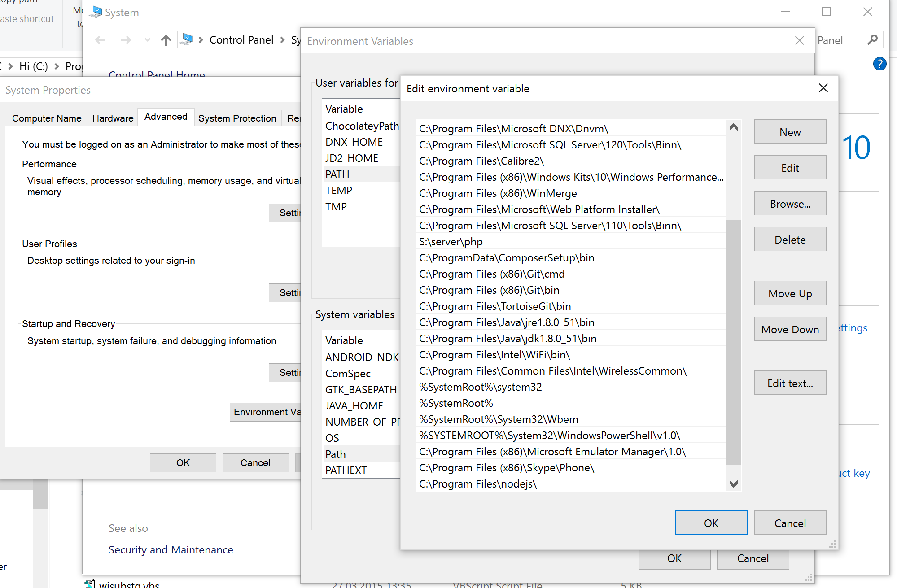The image size is (897, 588).
Task: Click the computer icon in the address bar
Action: pos(187,39)
